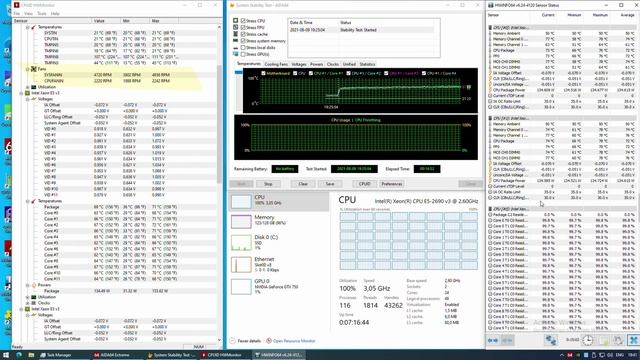Screen dimensions: 640x360
Task: Select Disk 0 (C:) thumbnail in Task Manager
Action: pos(241,243)
